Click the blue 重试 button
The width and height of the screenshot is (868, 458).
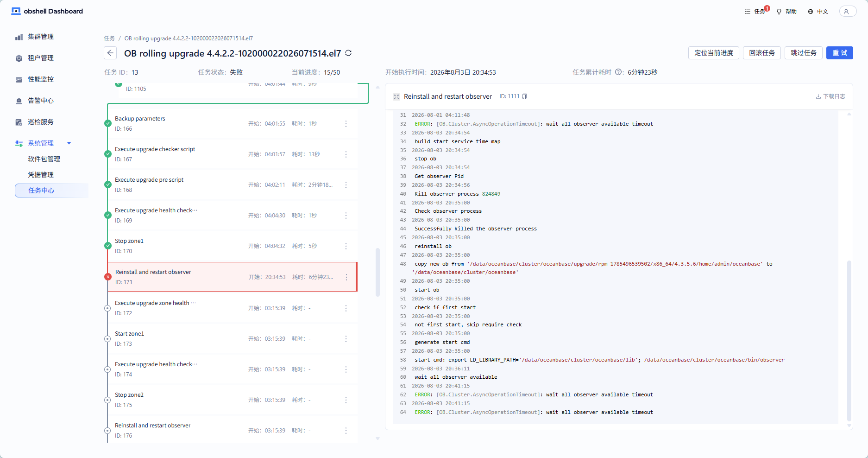coord(840,53)
